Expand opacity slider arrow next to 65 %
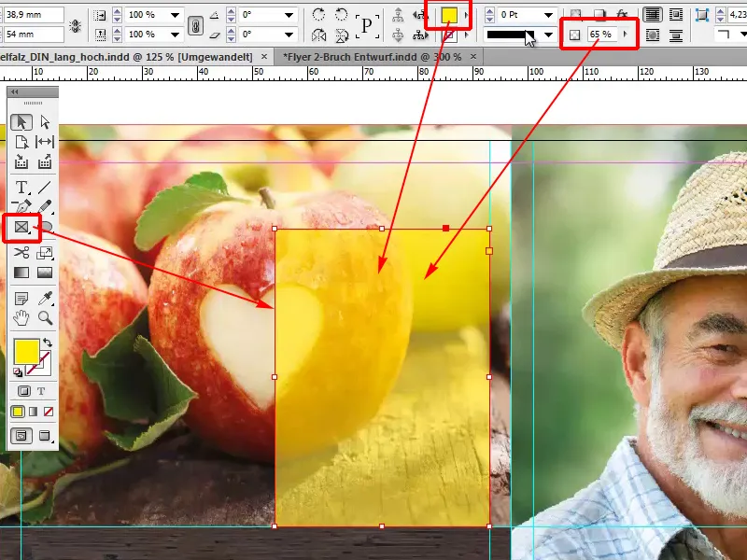The width and height of the screenshot is (747, 560). pos(625,35)
